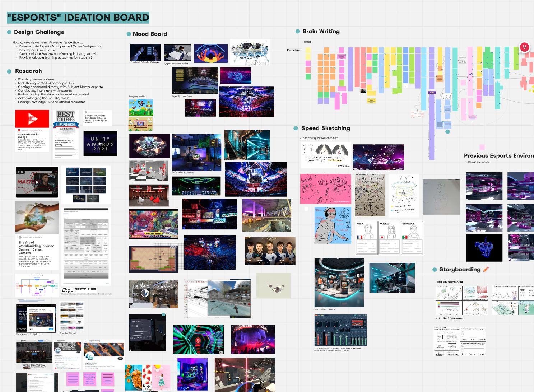
Task: Click the teal bullet beside Design Challenge
Action: (x=9, y=32)
